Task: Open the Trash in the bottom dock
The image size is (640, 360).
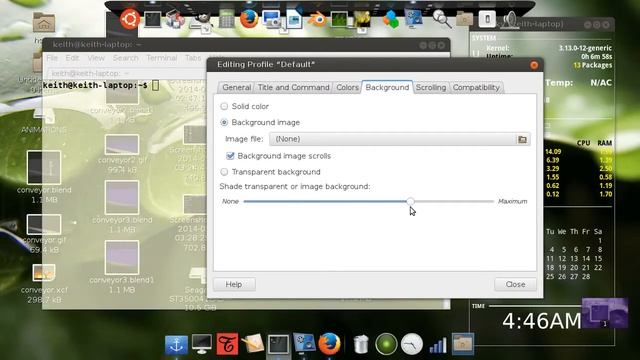Action: 361,344
